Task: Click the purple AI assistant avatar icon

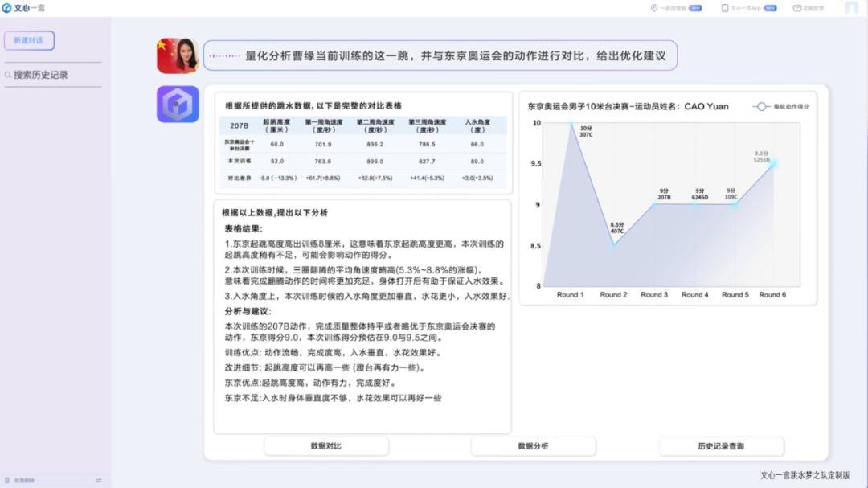Action: point(177,104)
